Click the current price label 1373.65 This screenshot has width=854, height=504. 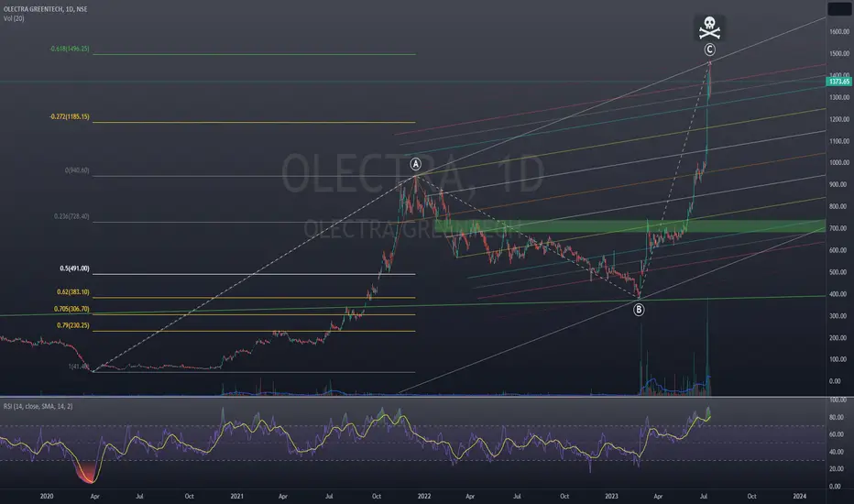pos(839,82)
